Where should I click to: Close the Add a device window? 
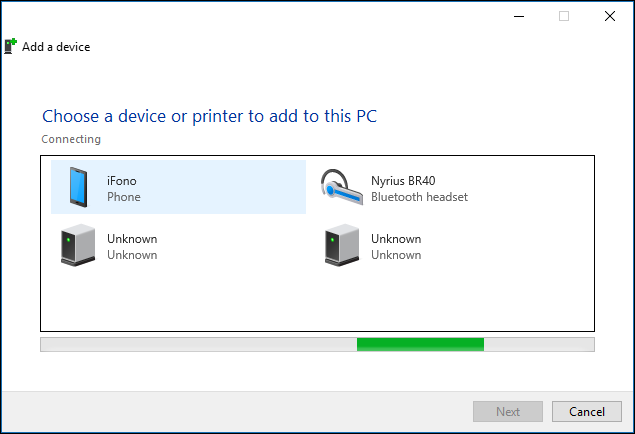tap(610, 16)
